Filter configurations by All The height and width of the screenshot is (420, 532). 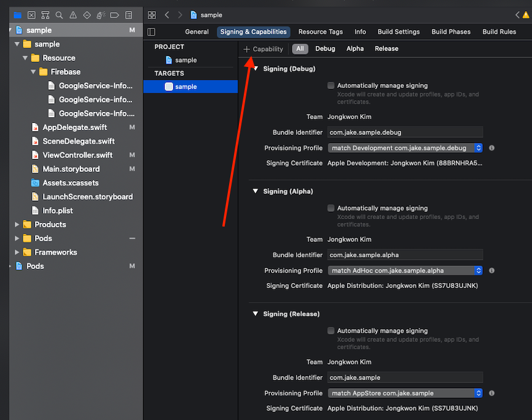click(x=300, y=49)
